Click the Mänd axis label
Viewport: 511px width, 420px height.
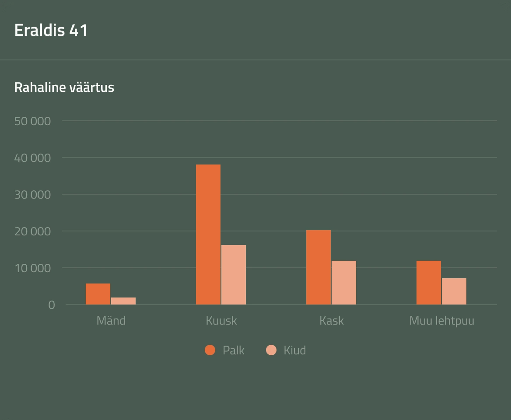click(111, 321)
